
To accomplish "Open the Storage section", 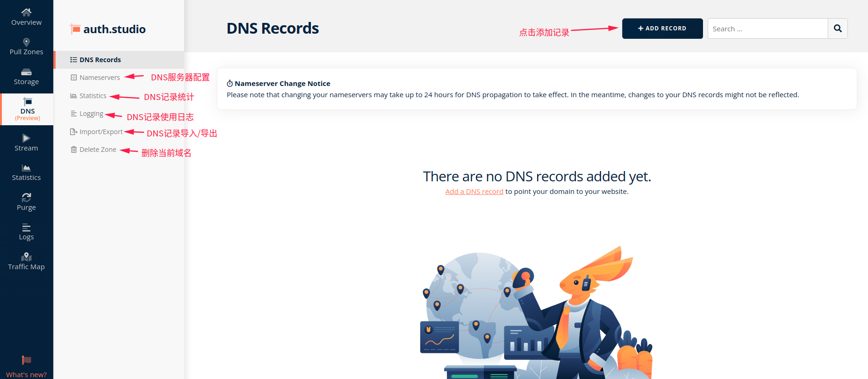I will coord(26,77).
